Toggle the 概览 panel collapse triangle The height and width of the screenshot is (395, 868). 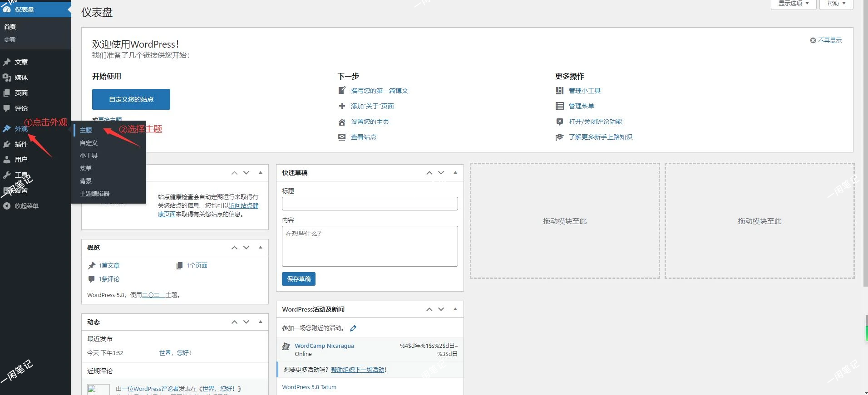260,248
